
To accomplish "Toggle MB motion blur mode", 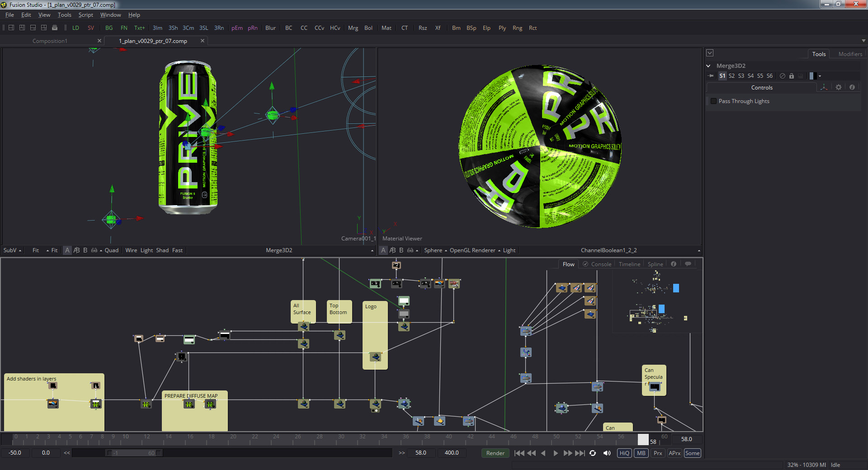I will point(642,453).
